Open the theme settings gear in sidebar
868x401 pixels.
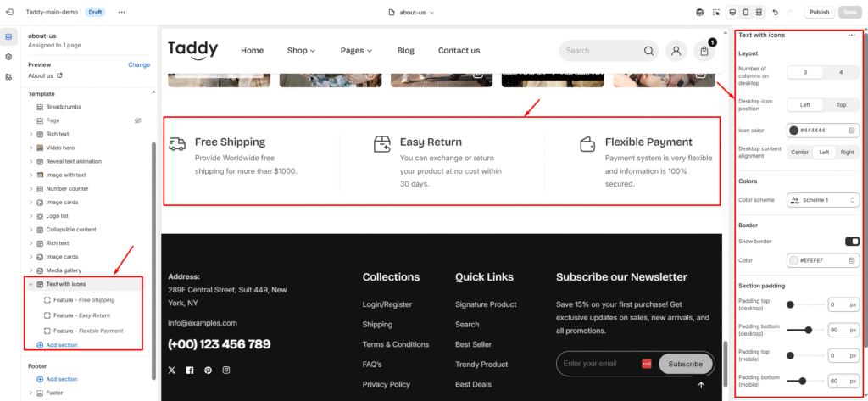[9, 57]
